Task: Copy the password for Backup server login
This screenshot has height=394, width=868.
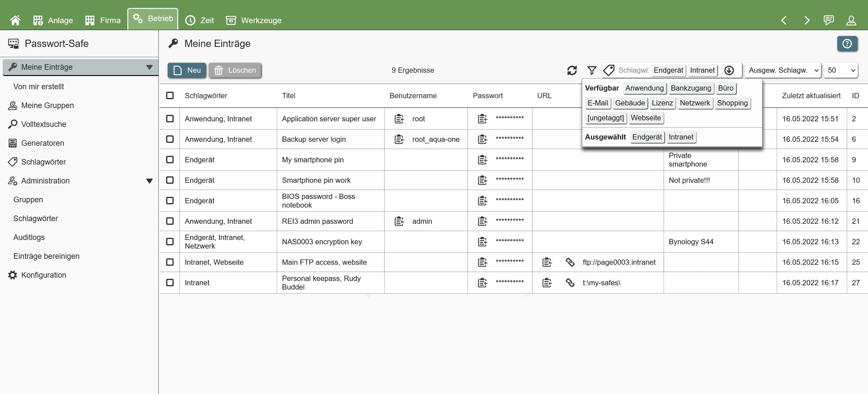Action: pos(482,139)
